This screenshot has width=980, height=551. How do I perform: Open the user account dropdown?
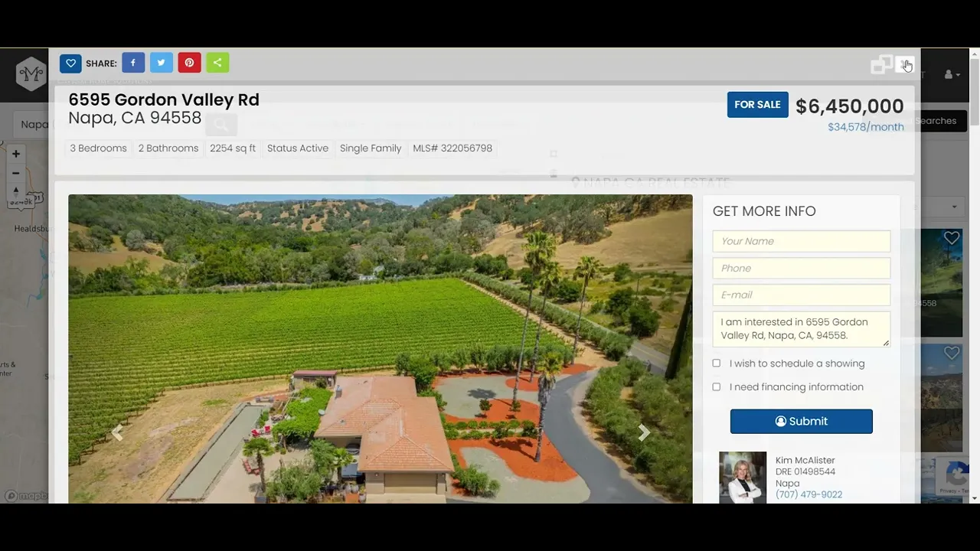coord(952,74)
